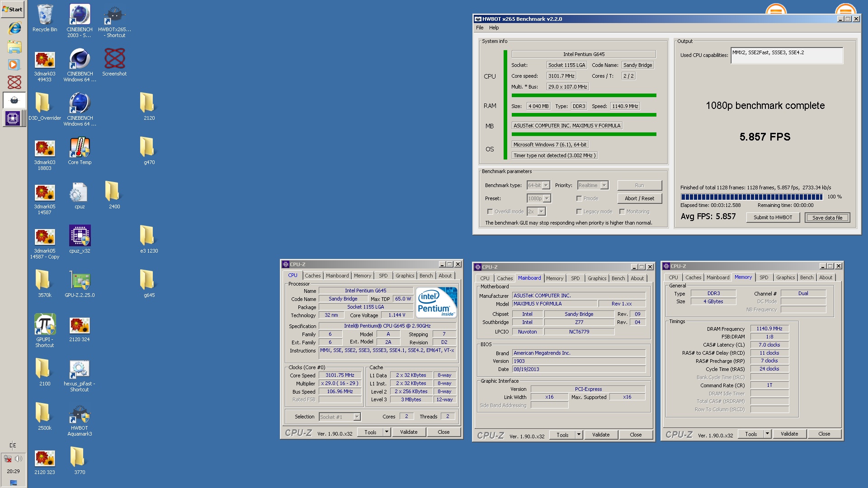
Task: Click the Start button
Action: pos(13,9)
